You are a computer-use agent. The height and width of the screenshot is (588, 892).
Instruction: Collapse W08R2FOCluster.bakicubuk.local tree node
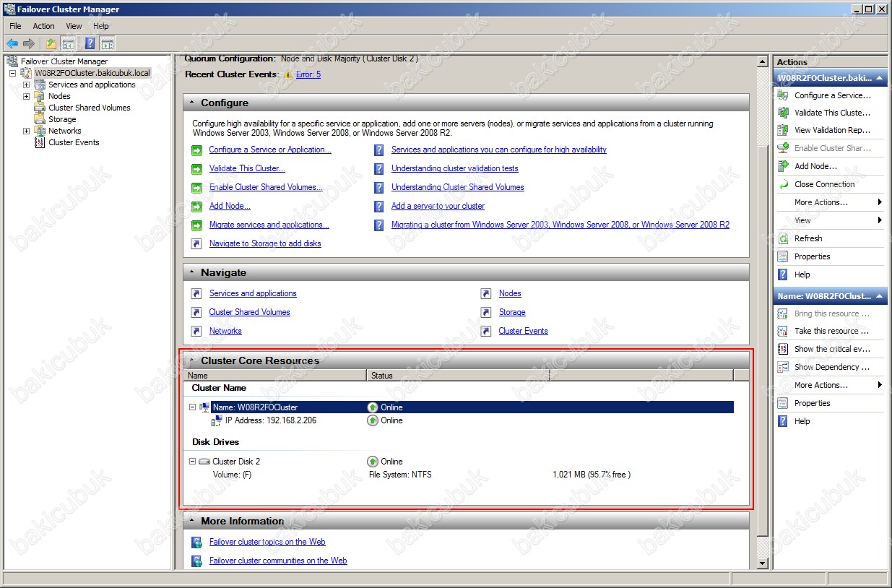click(13, 73)
